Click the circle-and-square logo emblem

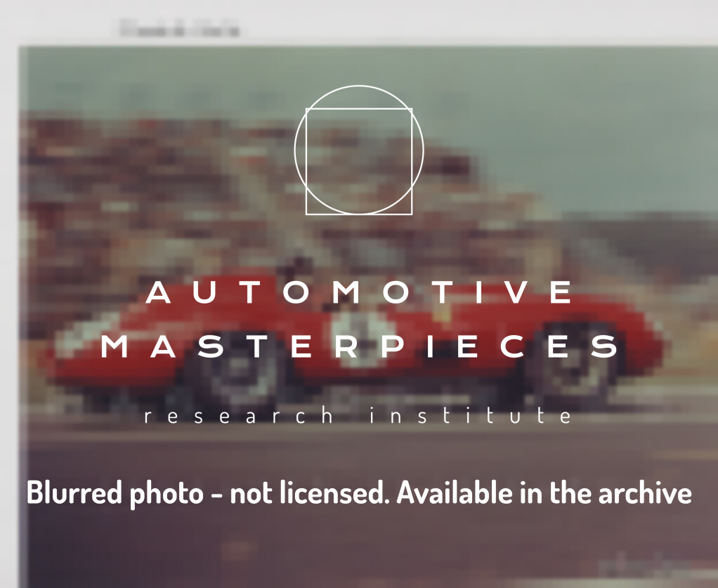coord(359,150)
